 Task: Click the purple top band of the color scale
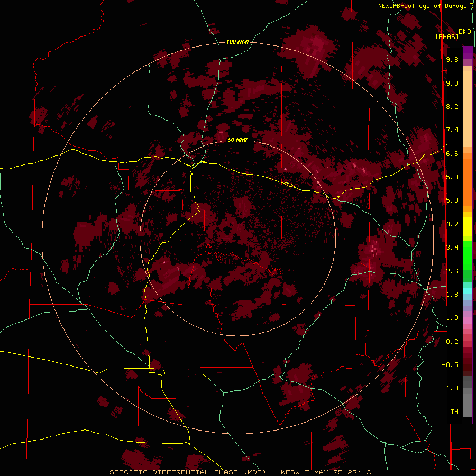(x=467, y=53)
